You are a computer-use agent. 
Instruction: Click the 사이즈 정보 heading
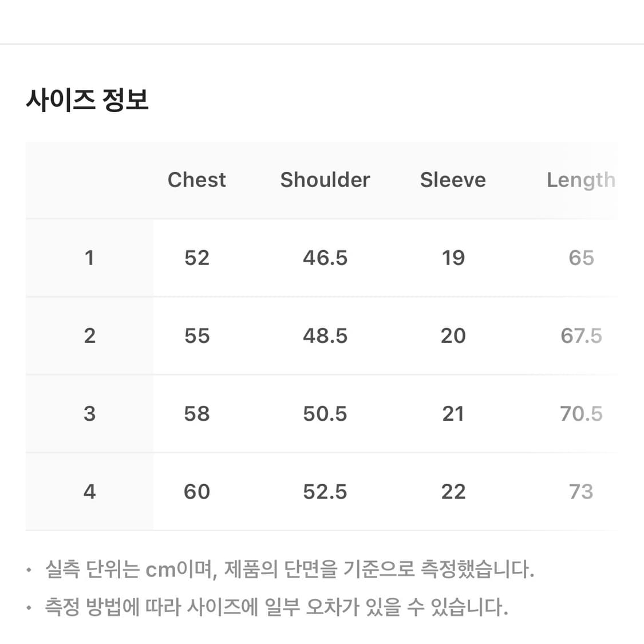click(87, 100)
